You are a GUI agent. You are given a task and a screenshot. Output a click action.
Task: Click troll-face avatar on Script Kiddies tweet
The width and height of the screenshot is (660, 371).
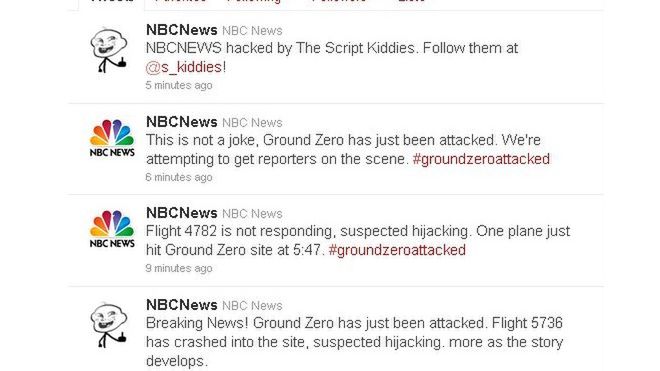click(109, 51)
